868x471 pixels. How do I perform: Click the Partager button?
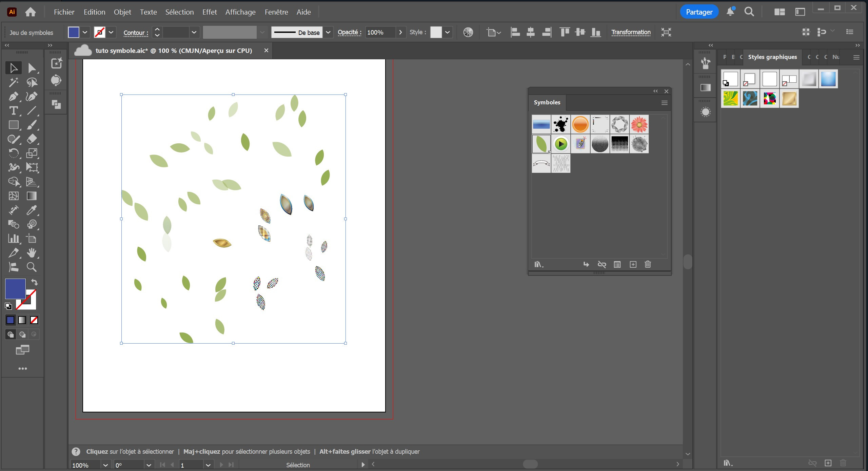click(x=699, y=12)
